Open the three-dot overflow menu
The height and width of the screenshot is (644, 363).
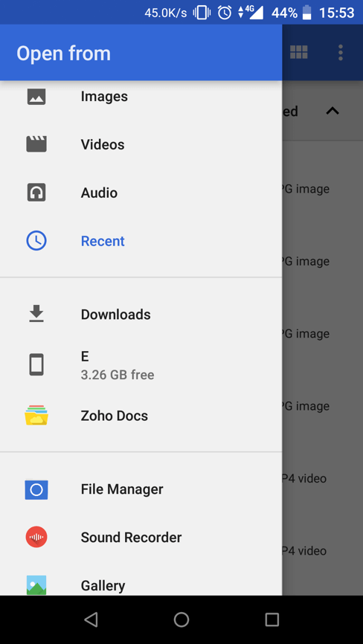tap(341, 53)
